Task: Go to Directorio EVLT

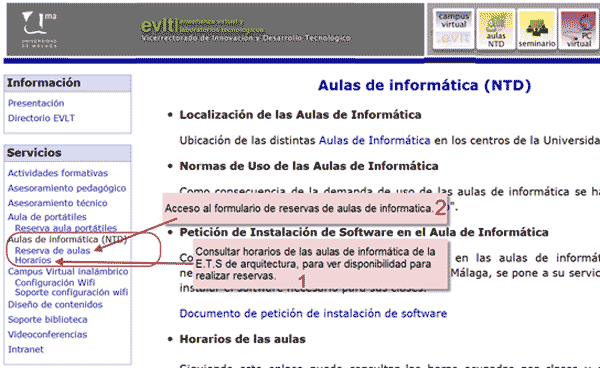Action: (41, 118)
